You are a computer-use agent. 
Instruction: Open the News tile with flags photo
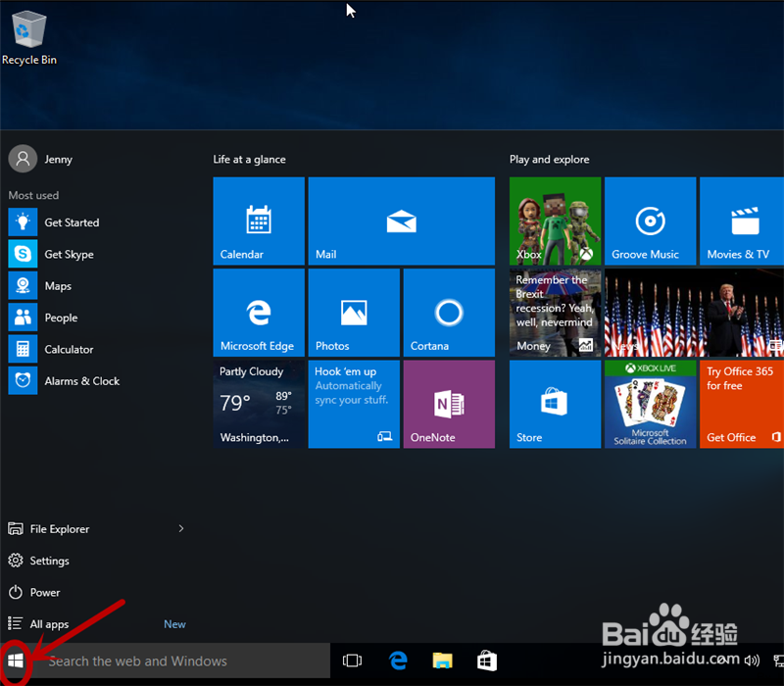[694, 313]
